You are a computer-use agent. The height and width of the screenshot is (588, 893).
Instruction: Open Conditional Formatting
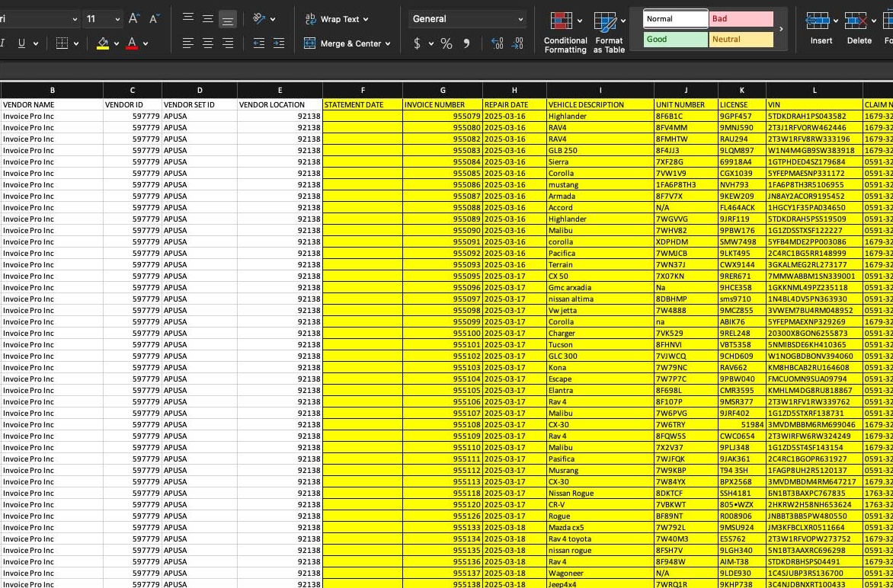pyautogui.click(x=565, y=33)
